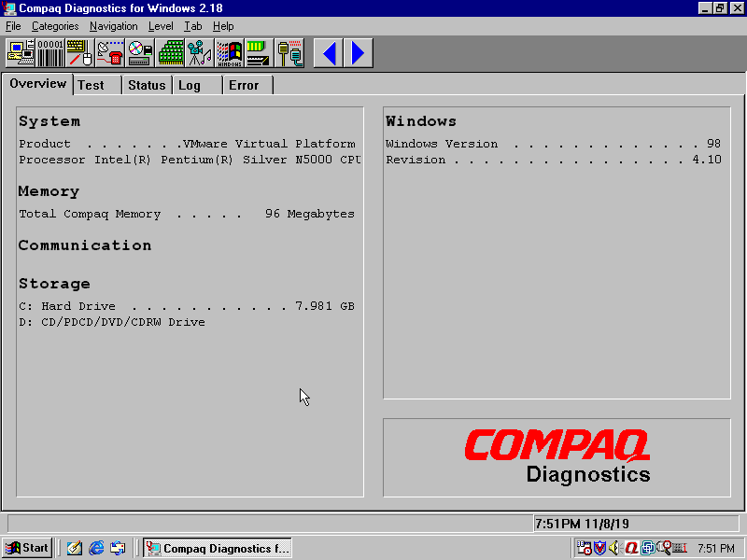The width and height of the screenshot is (747, 560).
Task: Open the Navigation menu
Action: [113, 26]
